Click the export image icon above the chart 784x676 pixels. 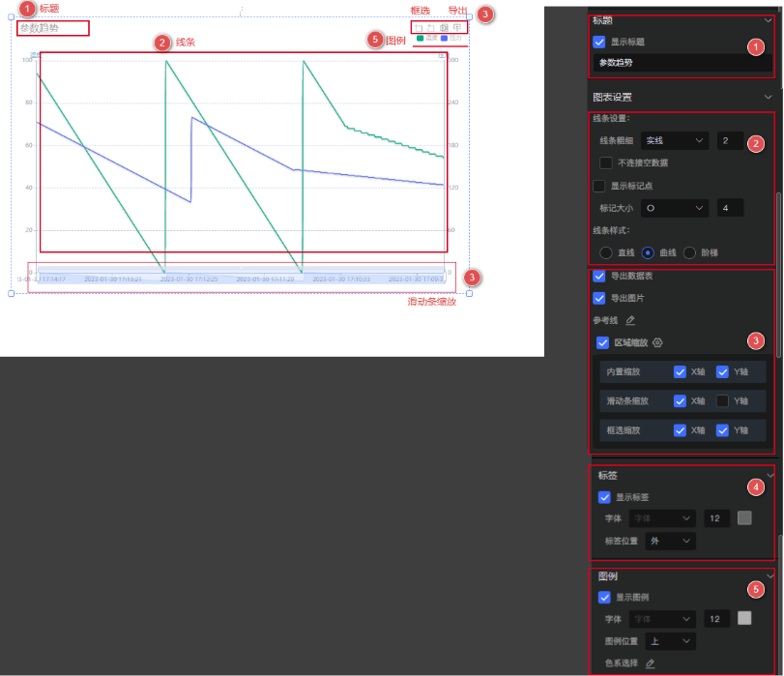point(457,28)
